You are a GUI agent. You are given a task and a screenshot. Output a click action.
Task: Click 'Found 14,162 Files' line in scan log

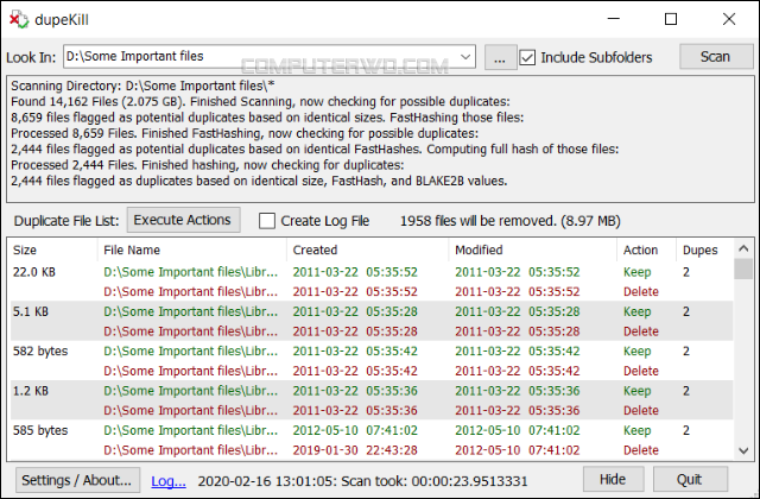(x=260, y=102)
